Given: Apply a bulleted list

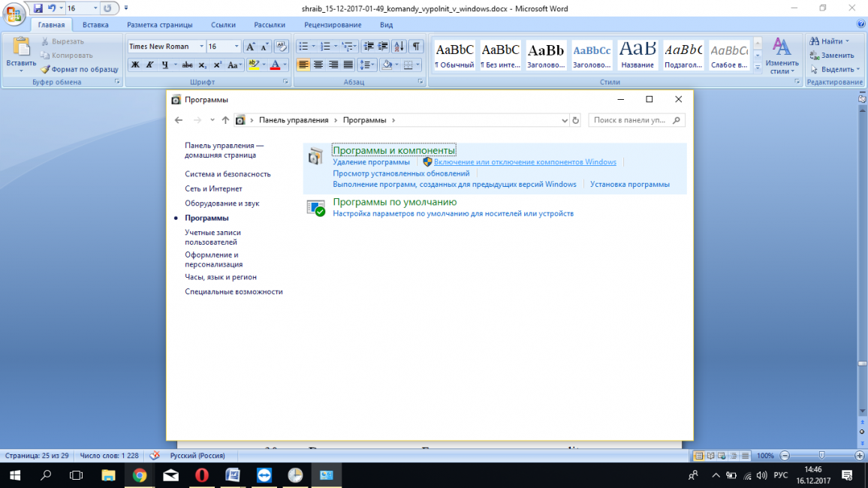Looking at the screenshot, I should coord(303,47).
